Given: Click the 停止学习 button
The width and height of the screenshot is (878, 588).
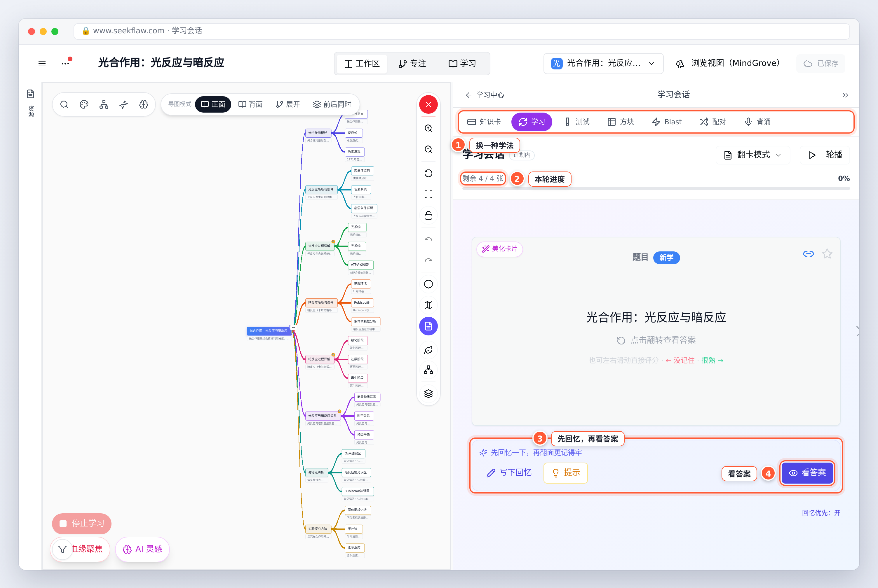Looking at the screenshot, I should [x=82, y=524].
